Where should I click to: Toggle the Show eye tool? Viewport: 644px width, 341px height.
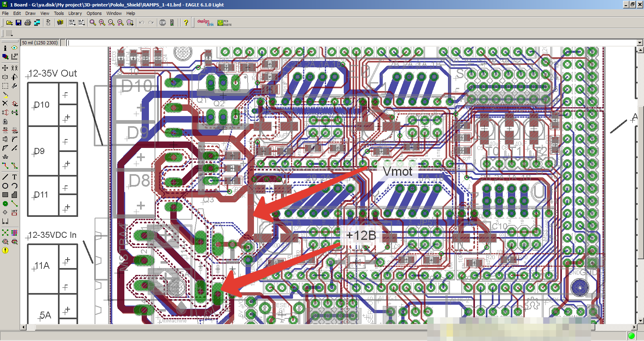14,48
